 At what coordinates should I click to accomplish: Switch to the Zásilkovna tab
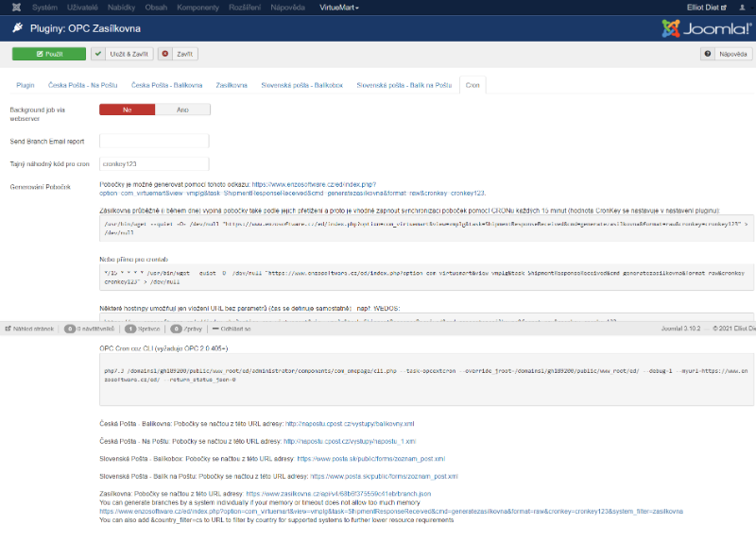pos(232,85)
